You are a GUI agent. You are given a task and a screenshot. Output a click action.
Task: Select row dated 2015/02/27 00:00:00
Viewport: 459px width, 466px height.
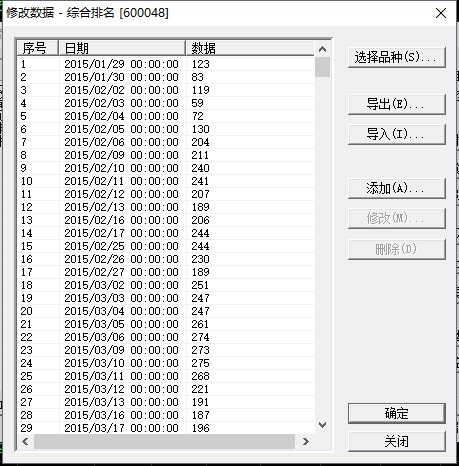pos(166,272)
